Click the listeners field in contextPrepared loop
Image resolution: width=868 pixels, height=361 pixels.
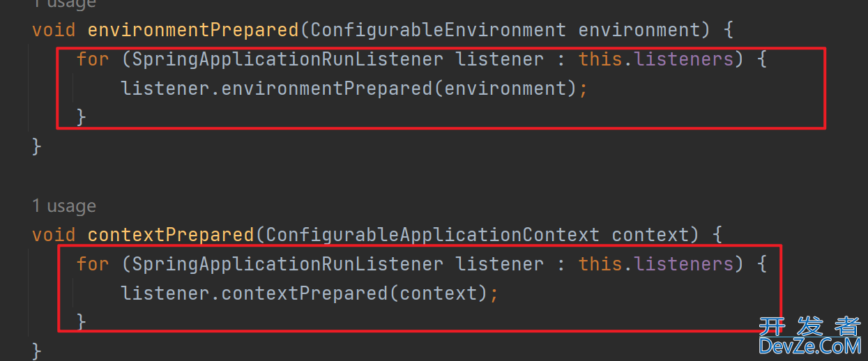point(684,264)
